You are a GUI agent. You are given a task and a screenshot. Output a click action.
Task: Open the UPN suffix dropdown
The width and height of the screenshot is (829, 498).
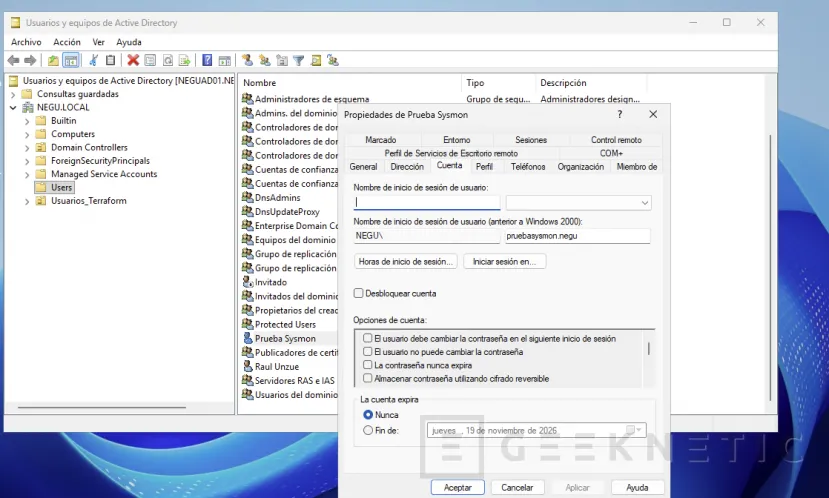click(644, 203)
